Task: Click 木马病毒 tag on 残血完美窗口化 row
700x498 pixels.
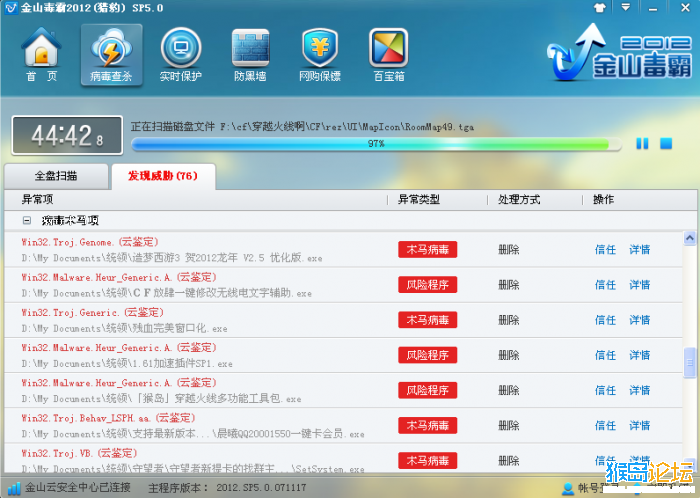Action: [428, 320]
